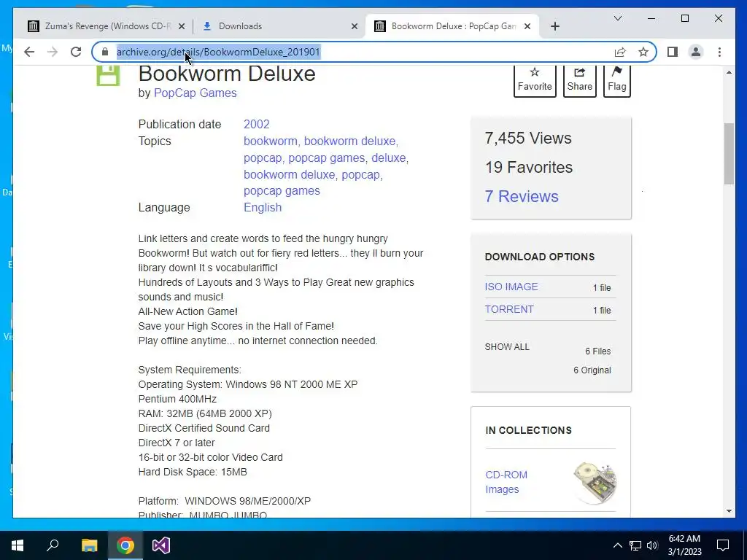
Task: Click the English language link
Action: [x=263, y=208]
